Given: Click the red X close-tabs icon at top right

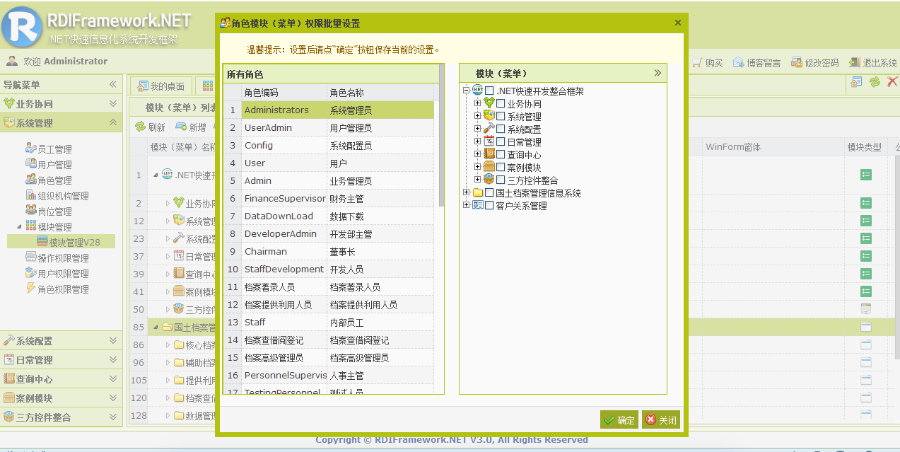Looking at the screenshot, I should click(x=893, y=83).
